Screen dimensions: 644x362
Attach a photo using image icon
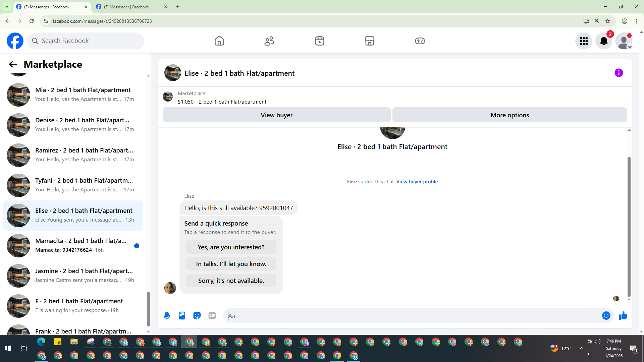(x=182, y=316)
